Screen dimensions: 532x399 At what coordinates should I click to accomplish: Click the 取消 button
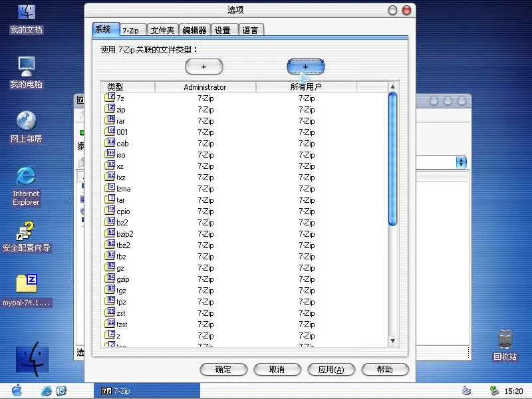(x=277, y=370)
